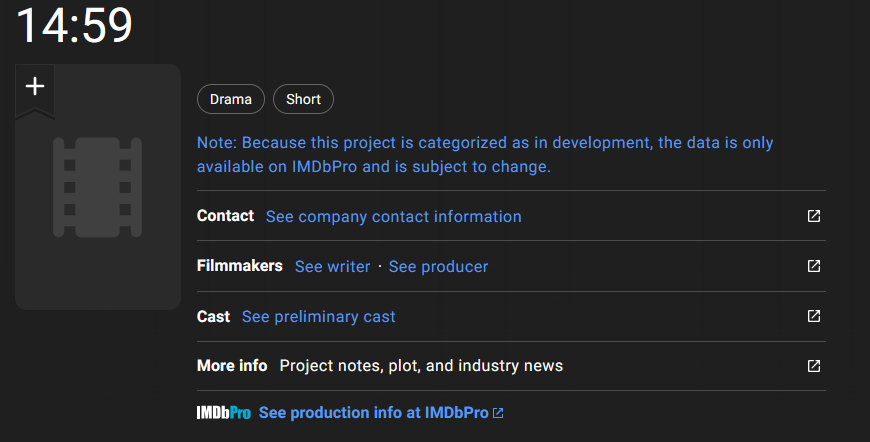Open See company contact information link
The image size is (870, 442).
393,216
